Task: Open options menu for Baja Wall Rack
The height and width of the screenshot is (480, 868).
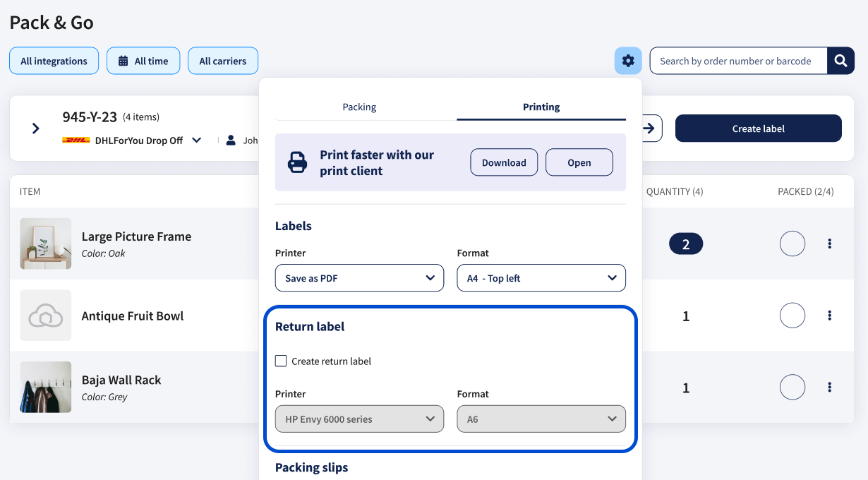Action: tap(829, 387)
